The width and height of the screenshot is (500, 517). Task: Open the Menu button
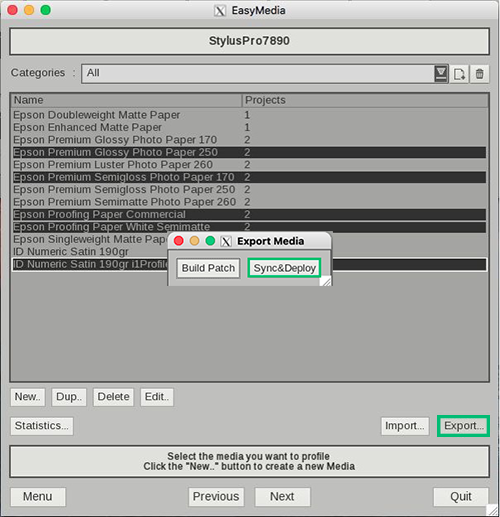[38, 497]
